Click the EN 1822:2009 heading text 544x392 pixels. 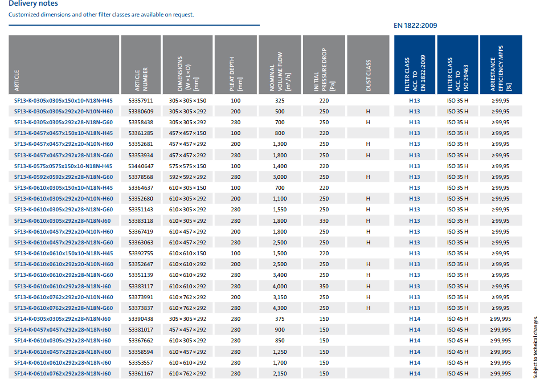pos(415,26)
